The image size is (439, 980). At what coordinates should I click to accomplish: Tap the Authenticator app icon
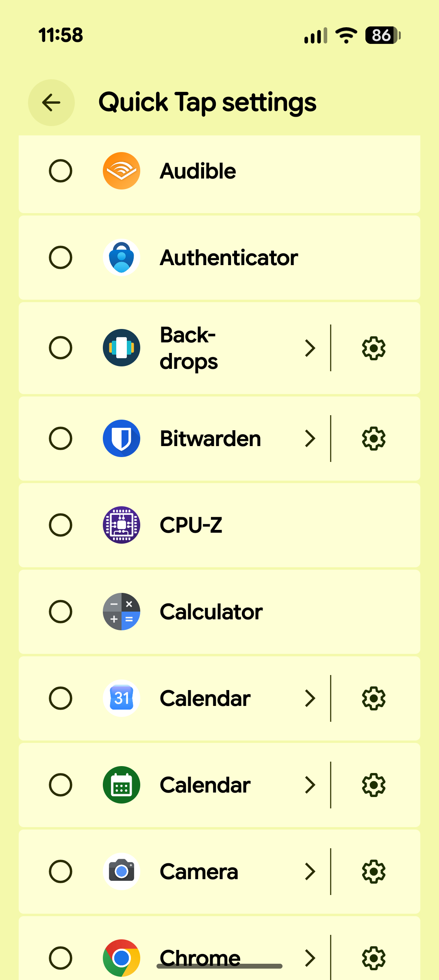click(122, 257)
